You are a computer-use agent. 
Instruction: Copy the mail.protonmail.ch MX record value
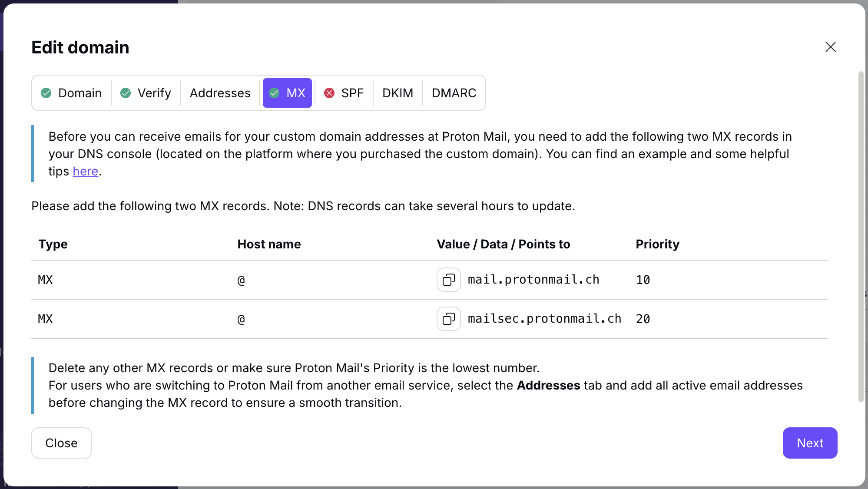click(x=448, y=280)
